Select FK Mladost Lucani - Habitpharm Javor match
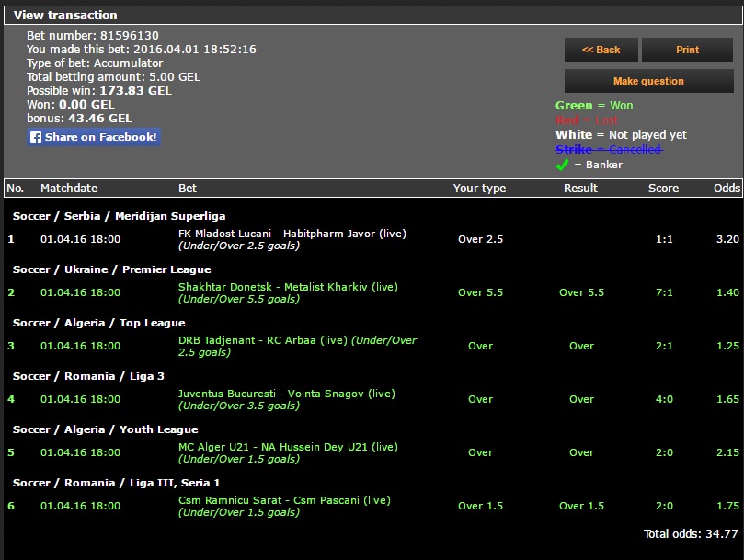The height and width of the screenshot is (560, 744). coord(292,234)
